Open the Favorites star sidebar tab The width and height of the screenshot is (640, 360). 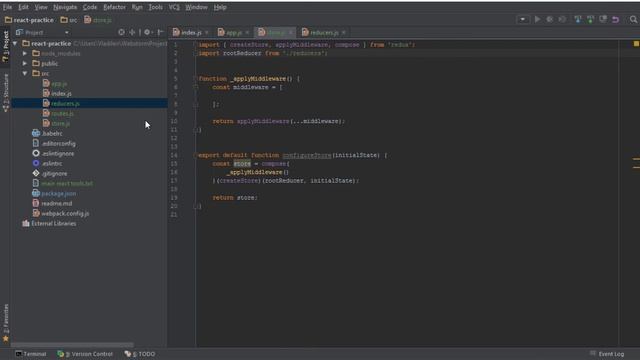point(6,322)
